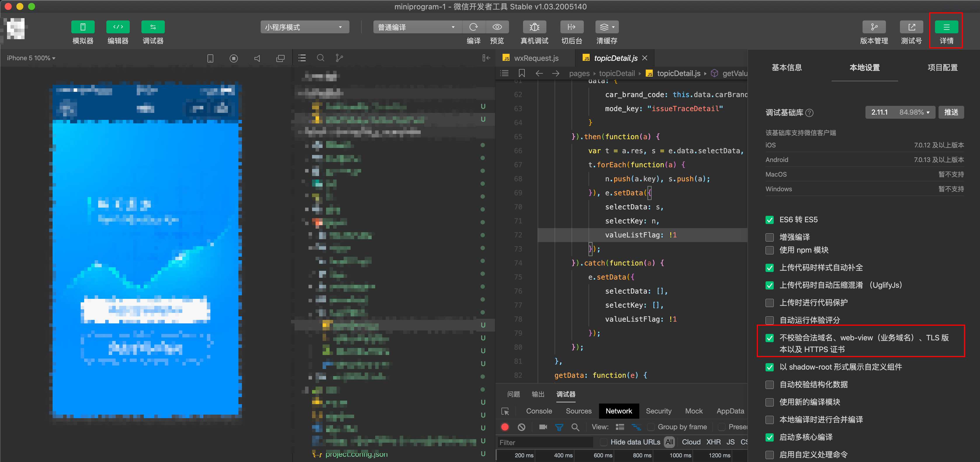Enable 使用 npm 模块 checkbox

point(769,250)
